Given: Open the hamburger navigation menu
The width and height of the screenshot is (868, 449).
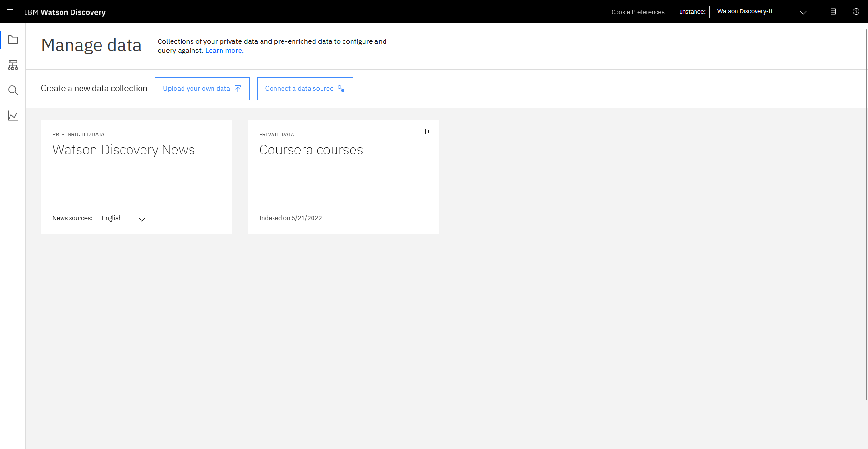Looking at the screenshot, I should [10, 12].
